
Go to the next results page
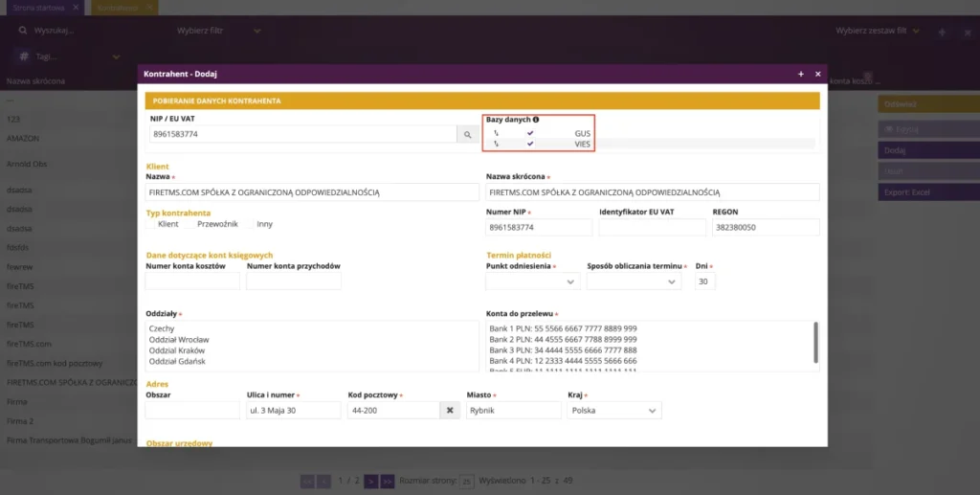click(370, 482)
